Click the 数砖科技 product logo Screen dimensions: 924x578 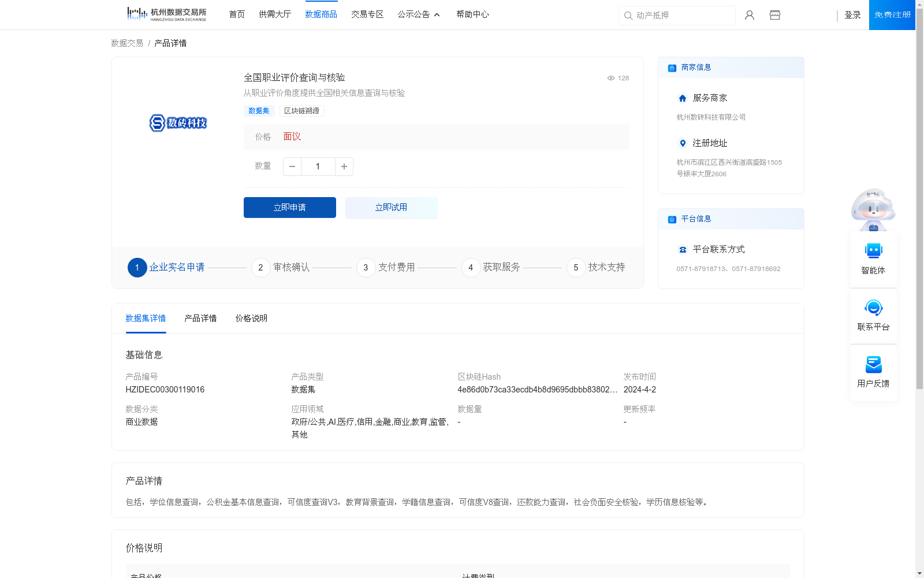click(x=178, y=123)
